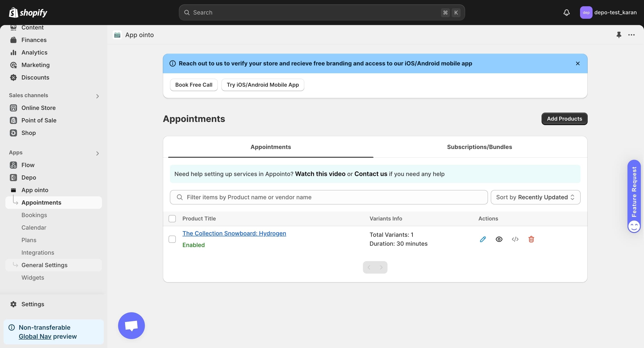The image size is (644, 348).
Task: Open The Collection Snowboard: Hydrogen link
Action: pyautogui.click(x=234, y=233)
